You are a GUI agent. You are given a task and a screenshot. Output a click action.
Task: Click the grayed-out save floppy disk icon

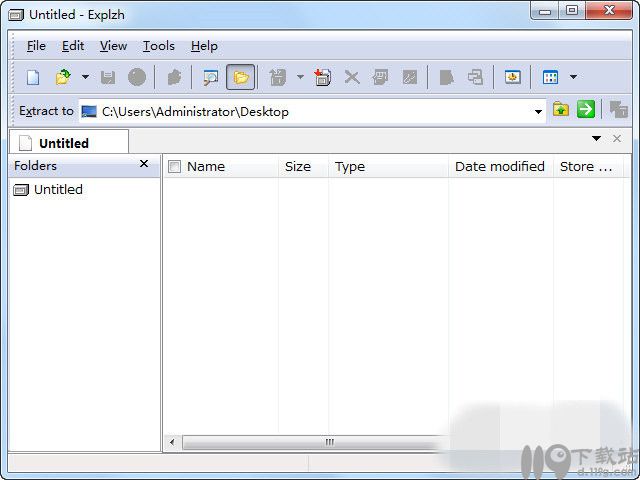coord(108,77)
